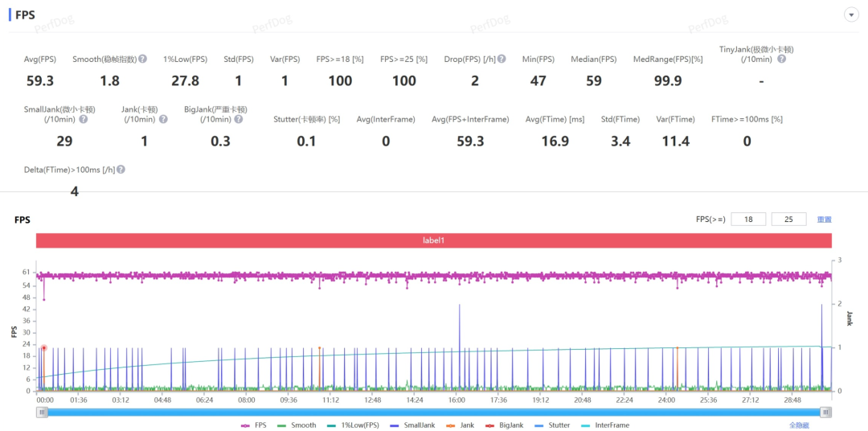Open SmallJank (/10min) help tooltip icon
868x431 pixels.
[83, 119]
